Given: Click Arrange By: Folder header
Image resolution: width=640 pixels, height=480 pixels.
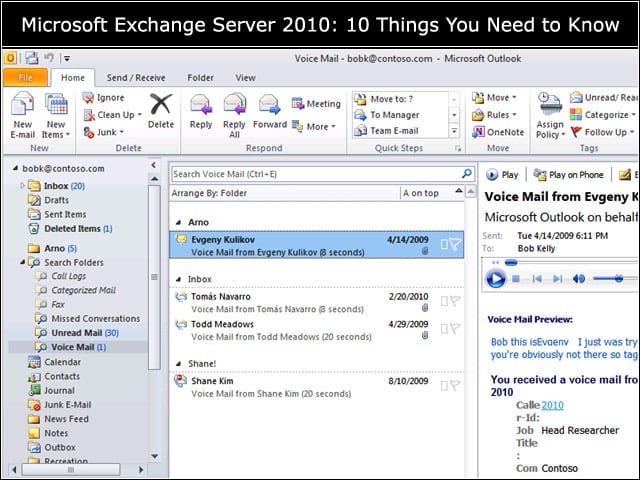Looking at the screenshot, I should (209, 193).
